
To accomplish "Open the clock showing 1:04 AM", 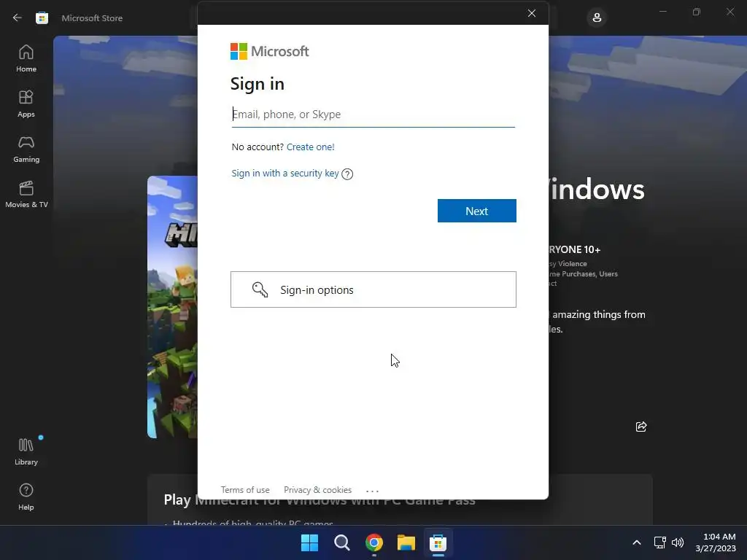I will point(716,542).
